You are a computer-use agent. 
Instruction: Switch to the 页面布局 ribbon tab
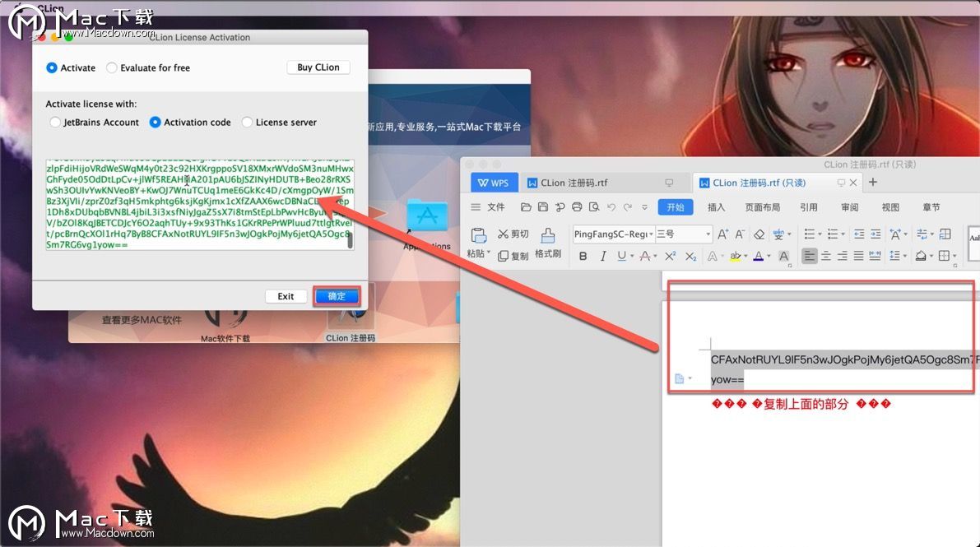763,207
